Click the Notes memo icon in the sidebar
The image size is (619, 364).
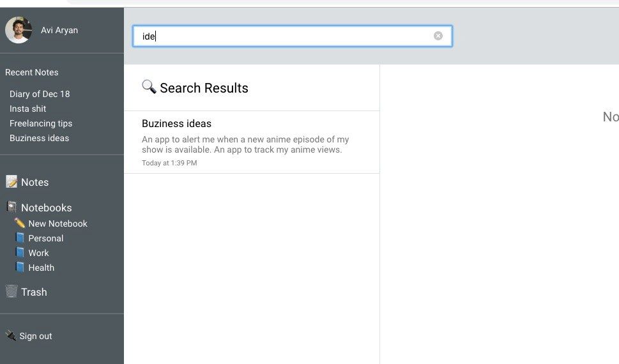click(x=11, y=182)
